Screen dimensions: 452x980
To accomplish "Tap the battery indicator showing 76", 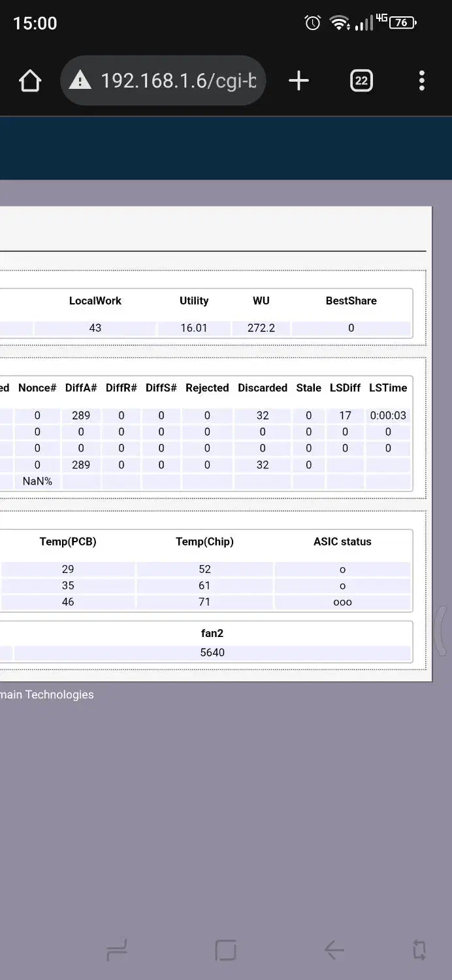I will click(x=402, y=23).
